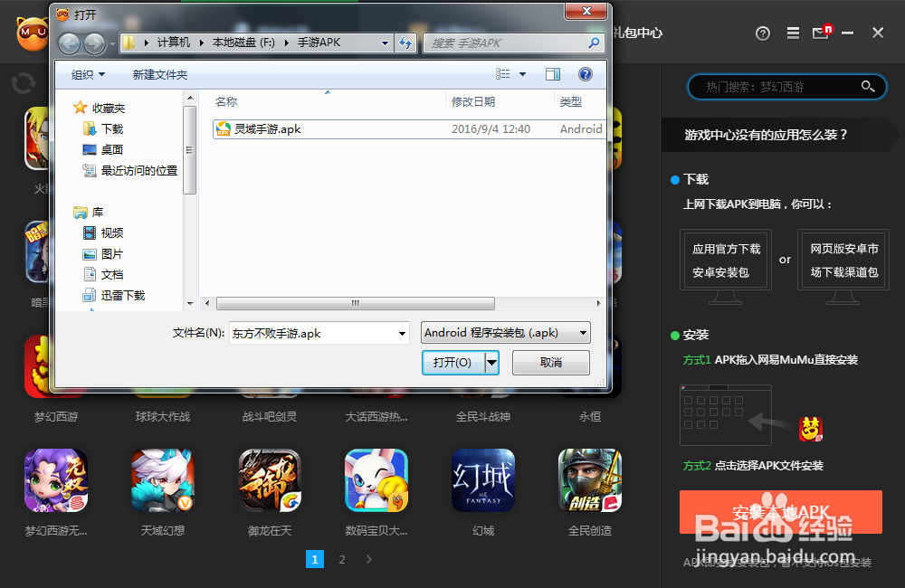
Task: Click 网页版安卓市场下载渠道包 box
Action: point(843,261)
